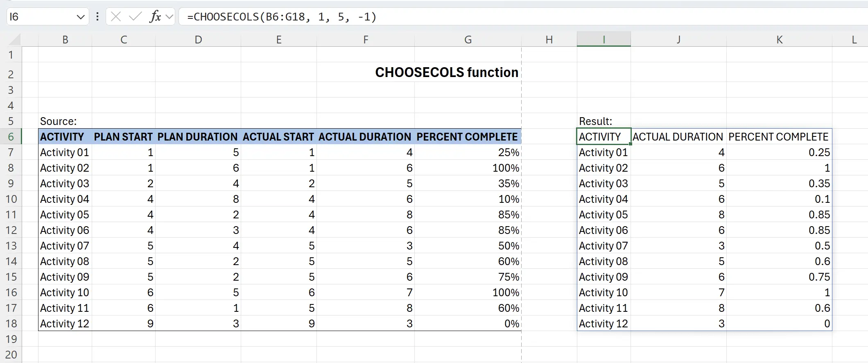The width and height of the screenshot is (868, 363).
Task: Click result actual duration 7 in column J
Action: click(678, 293)
